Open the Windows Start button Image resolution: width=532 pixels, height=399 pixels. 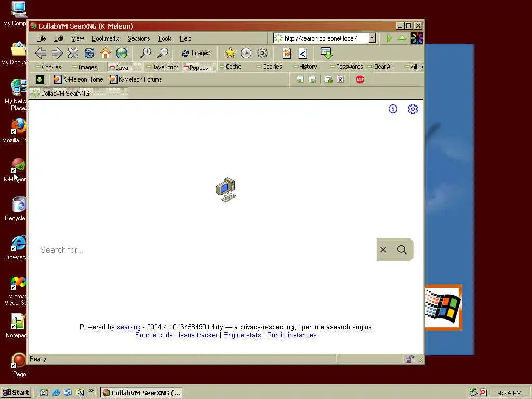[x=16, y=393]
